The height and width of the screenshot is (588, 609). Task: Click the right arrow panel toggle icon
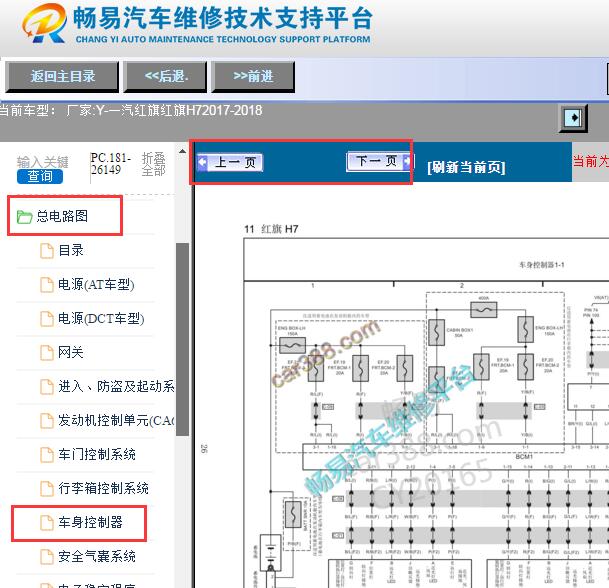(573, 117)
